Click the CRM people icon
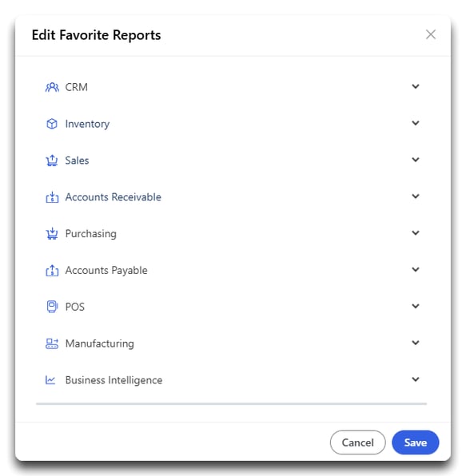Screen dimensions: 466x476 (52, 87)
